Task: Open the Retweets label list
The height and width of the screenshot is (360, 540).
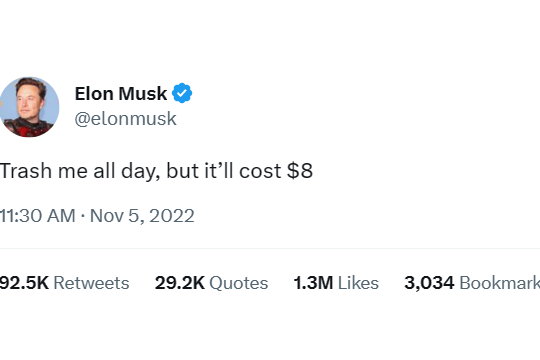Action: click(91, 283)
